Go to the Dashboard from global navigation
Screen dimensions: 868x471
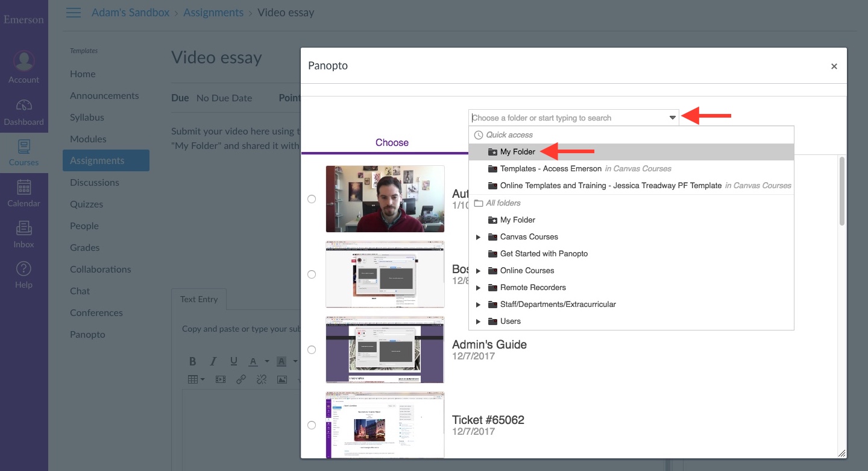coord(24,112)
